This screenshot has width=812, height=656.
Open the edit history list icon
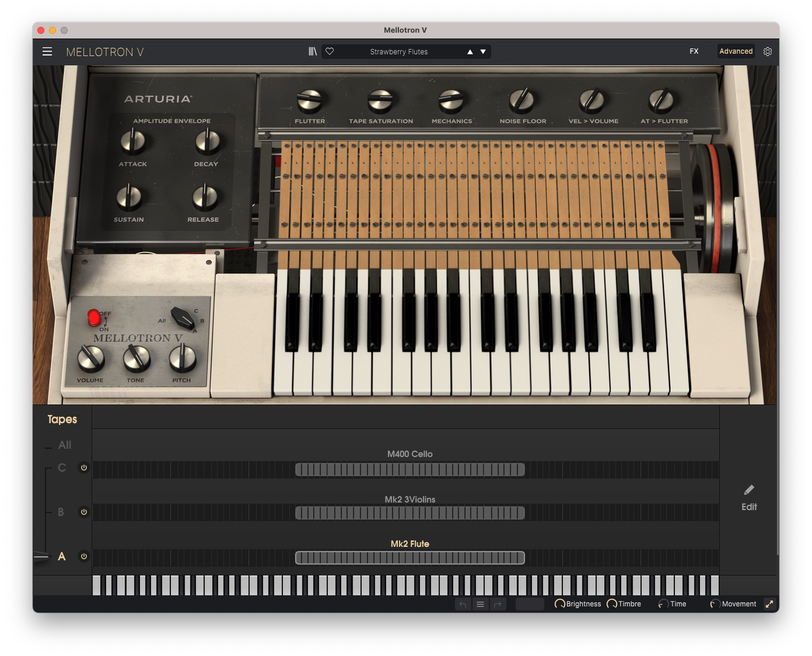480,604
